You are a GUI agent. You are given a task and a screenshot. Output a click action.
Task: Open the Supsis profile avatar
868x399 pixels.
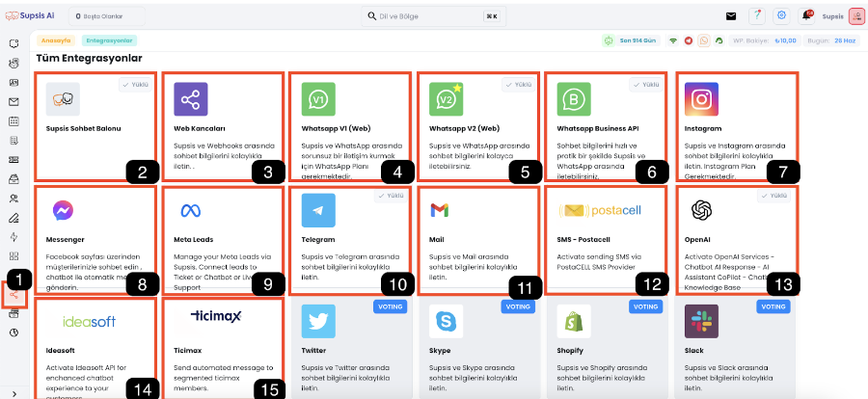click(855, 16)
